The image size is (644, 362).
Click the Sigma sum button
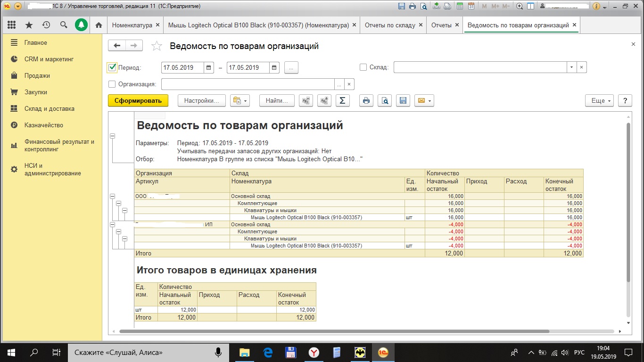click(x=343, y=100)
